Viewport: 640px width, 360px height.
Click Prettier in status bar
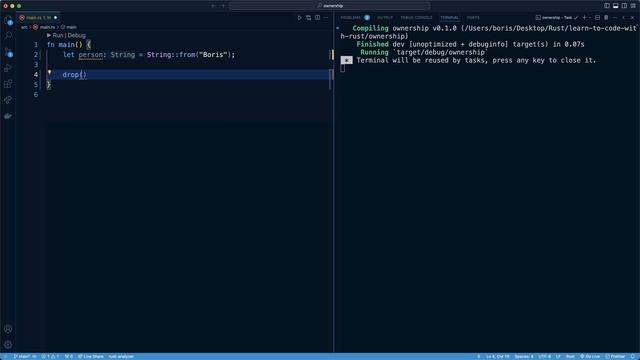tap(615, 356)
